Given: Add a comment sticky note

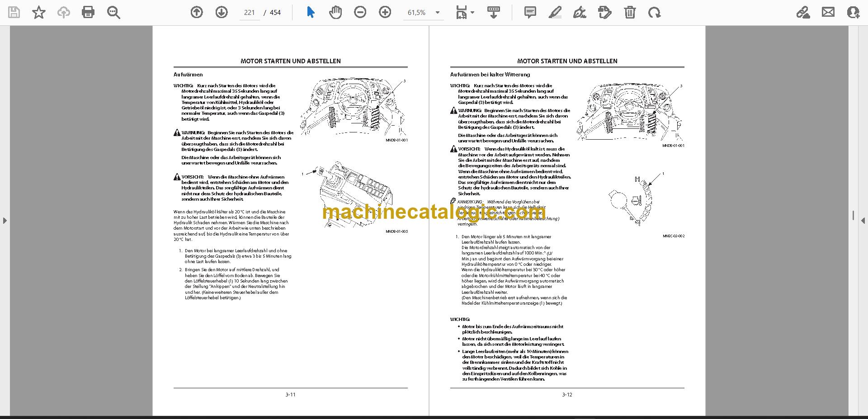Looking at the screenshot, I should click(x=530, y=12).
